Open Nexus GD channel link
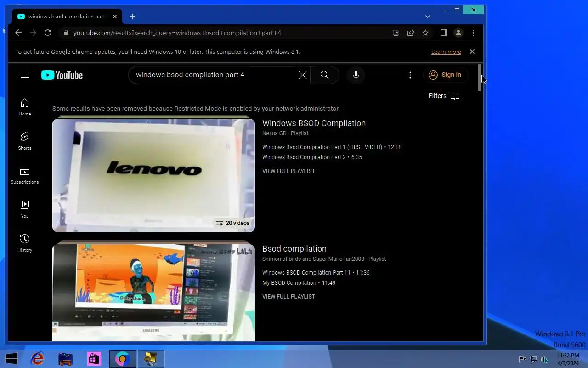 tap(274, 133)
